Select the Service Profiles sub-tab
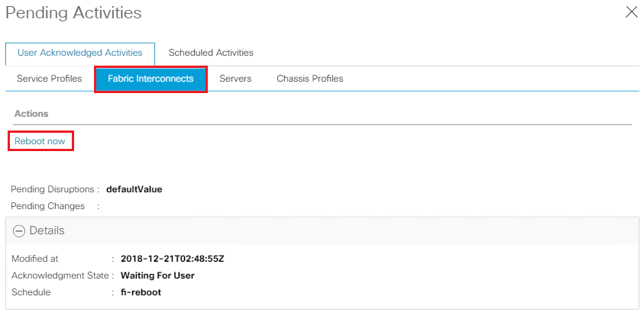644x319 pixels. (49, 79)
